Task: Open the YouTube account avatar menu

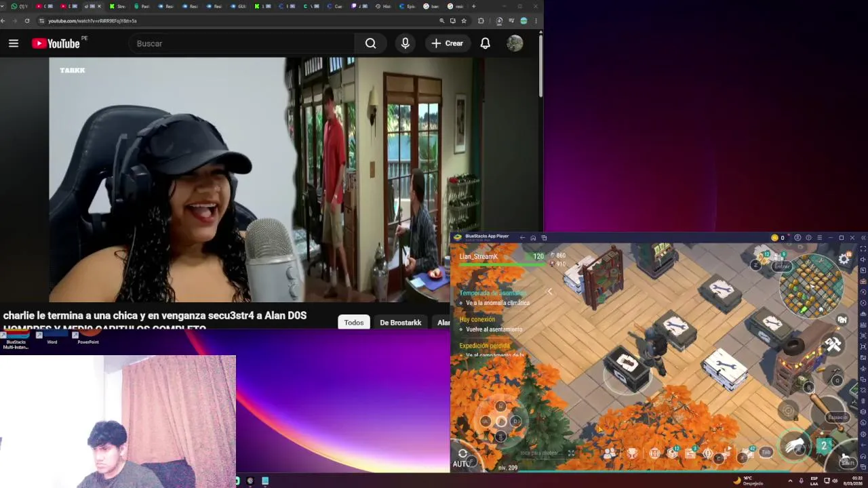Action: click(515, 43)
